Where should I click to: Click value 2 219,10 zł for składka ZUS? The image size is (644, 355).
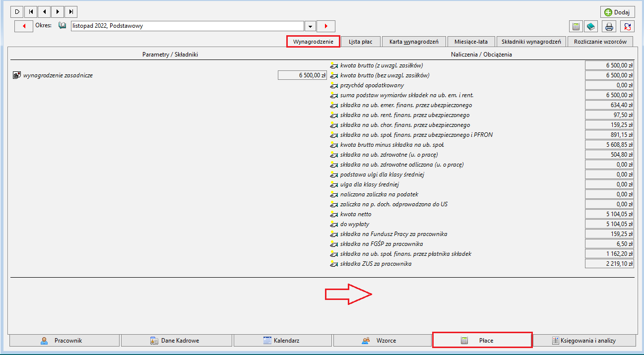pos(609,264)
